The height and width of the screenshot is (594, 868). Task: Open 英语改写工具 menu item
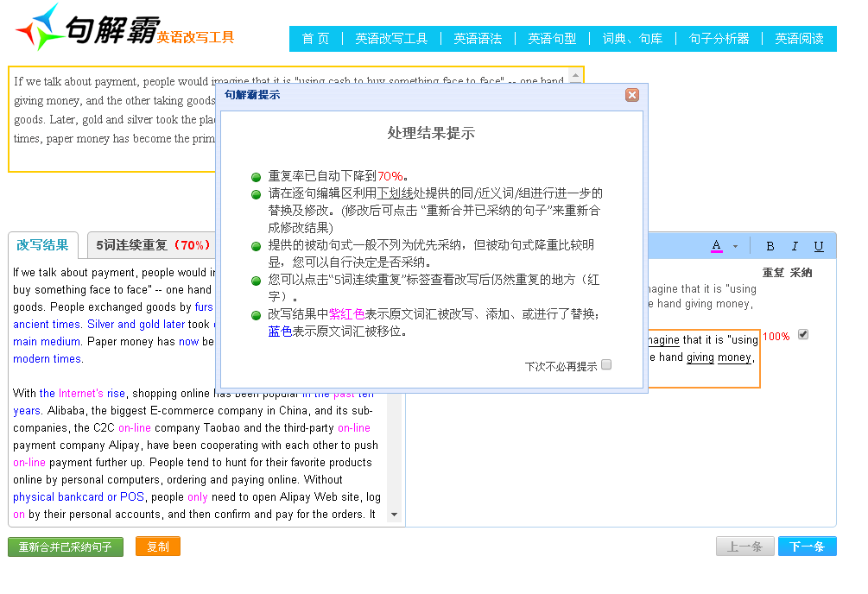(391, 39)
